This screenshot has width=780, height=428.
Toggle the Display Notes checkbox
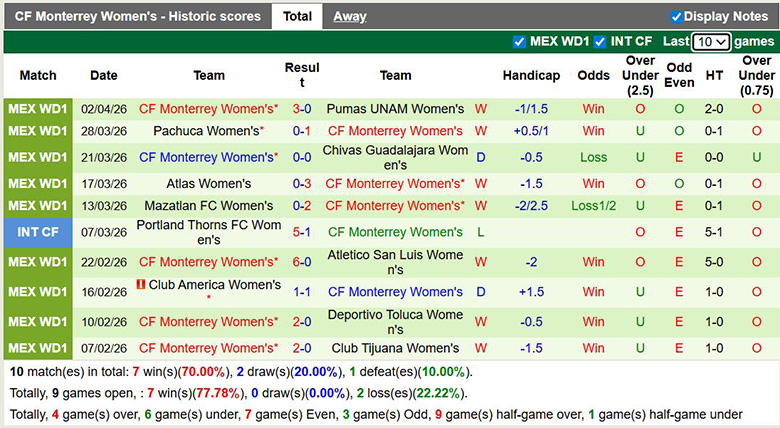pos(676,17)
